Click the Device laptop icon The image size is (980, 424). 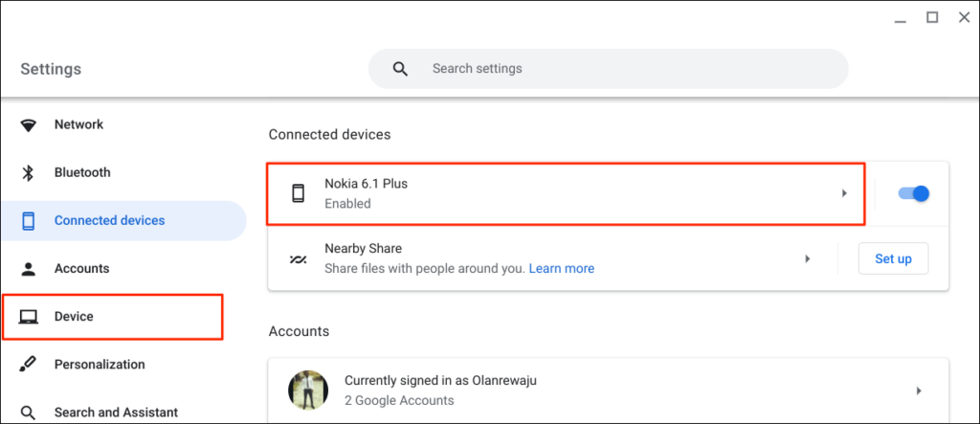pos(29,317)
